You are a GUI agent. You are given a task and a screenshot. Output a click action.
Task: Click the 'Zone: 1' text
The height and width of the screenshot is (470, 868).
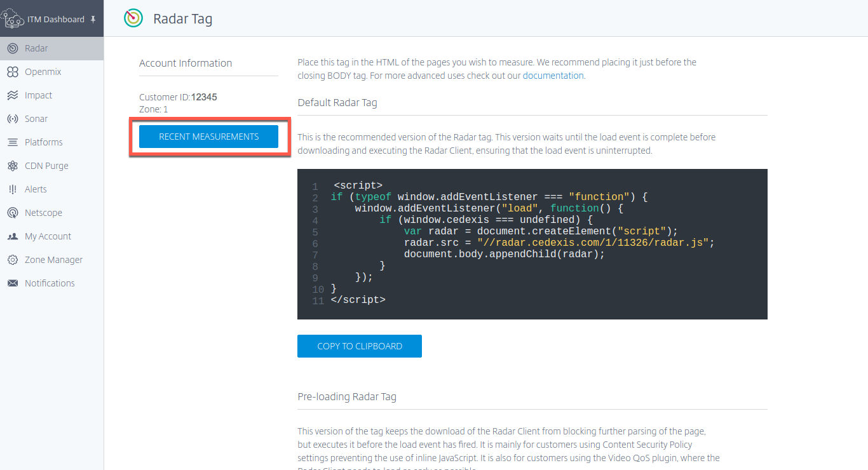point(154,109)
